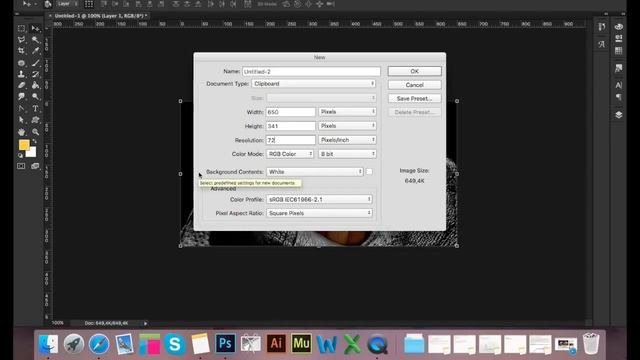This screenshot has height=360, width=640.
Task: Reset default foreground and background colors
Action: [x=20, y=156]
